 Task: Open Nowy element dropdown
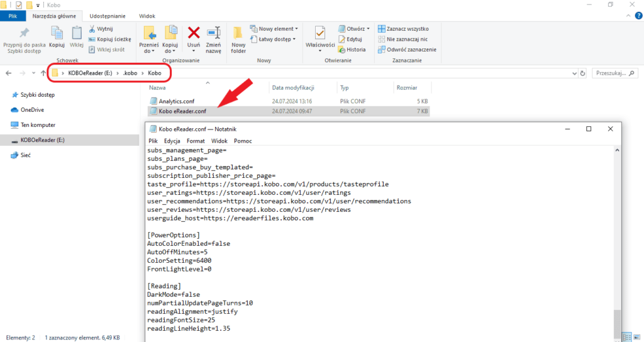pyautogui.click(x=274, y=29)
